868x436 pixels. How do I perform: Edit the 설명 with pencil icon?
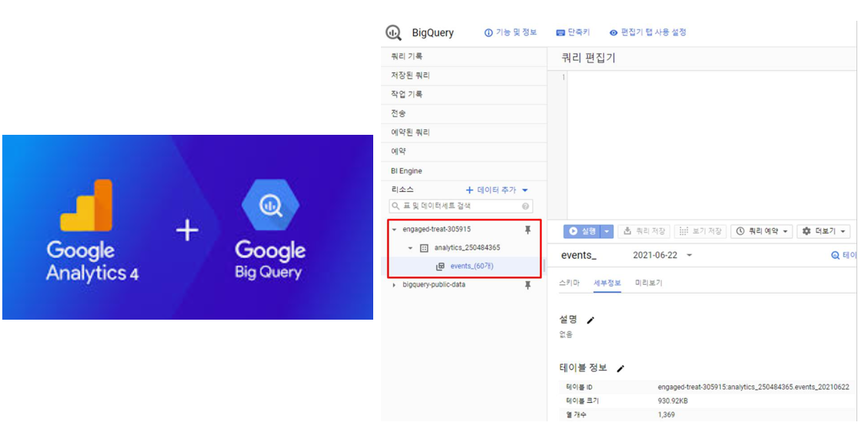click(591, 320)
